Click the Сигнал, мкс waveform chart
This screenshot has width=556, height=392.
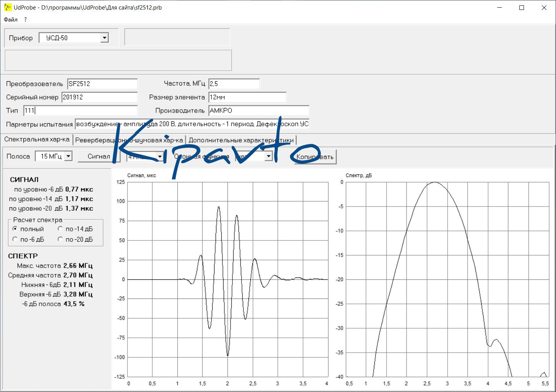[x=228, y=279]
